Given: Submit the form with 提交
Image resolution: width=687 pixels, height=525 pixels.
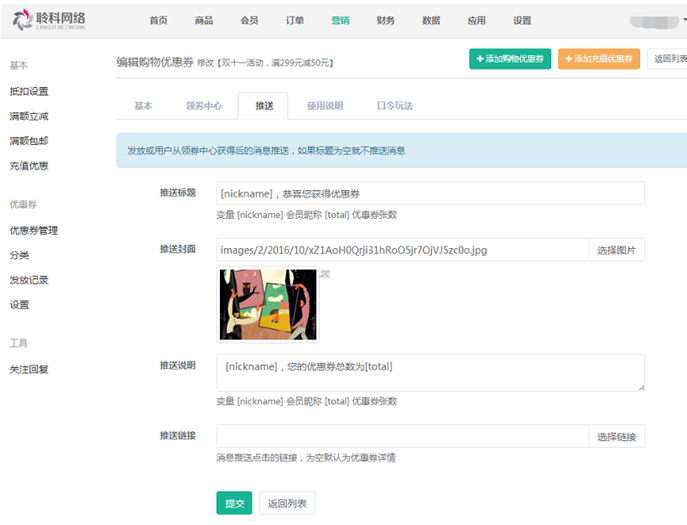Looking at the screenshot, I should click(234, 503).
